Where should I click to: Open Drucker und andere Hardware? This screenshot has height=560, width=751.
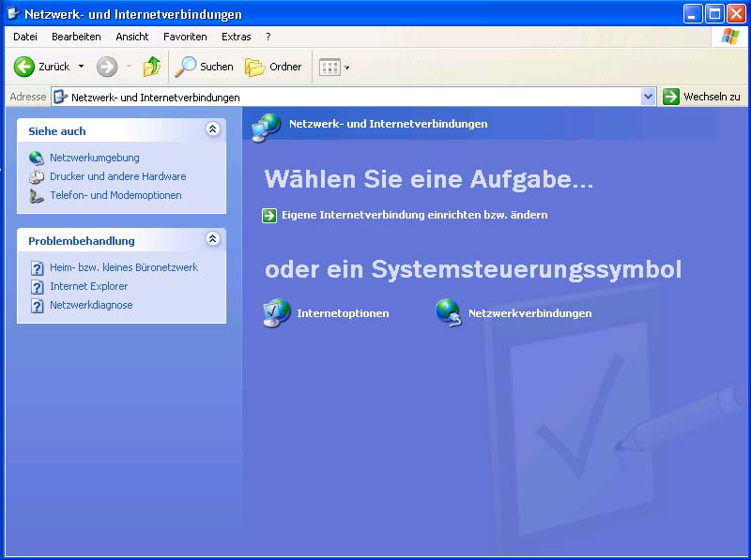pyautogui.click(x=118, y=176)
